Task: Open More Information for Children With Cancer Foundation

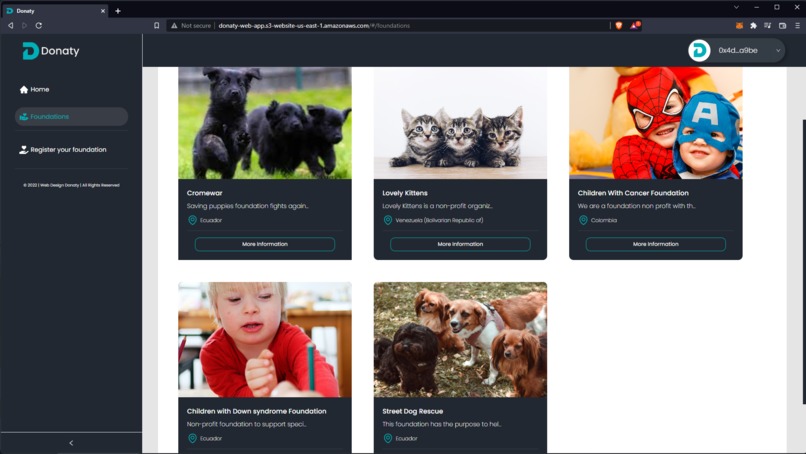Action: tap(655, 244)
